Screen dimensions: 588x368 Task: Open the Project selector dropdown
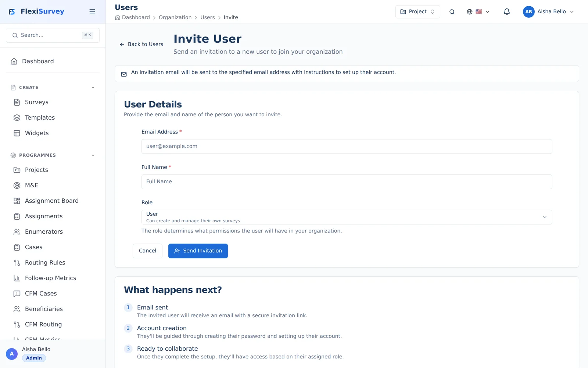click(417, 12)
